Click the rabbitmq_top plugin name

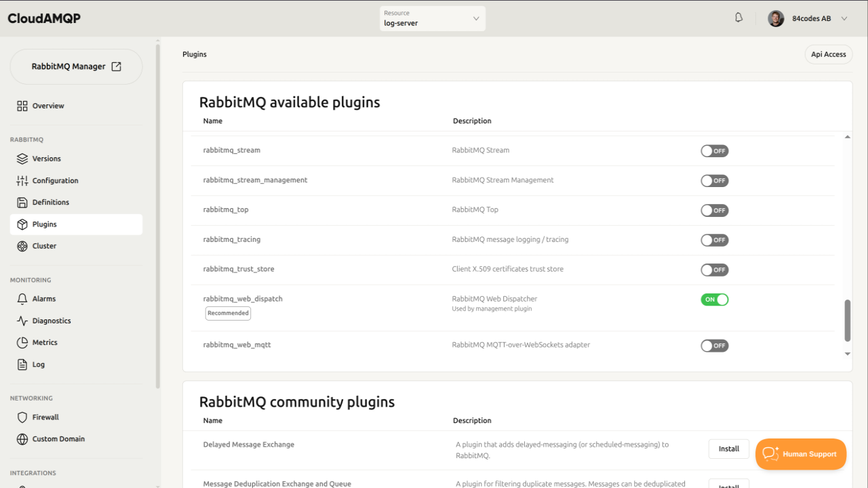[226, 210]
